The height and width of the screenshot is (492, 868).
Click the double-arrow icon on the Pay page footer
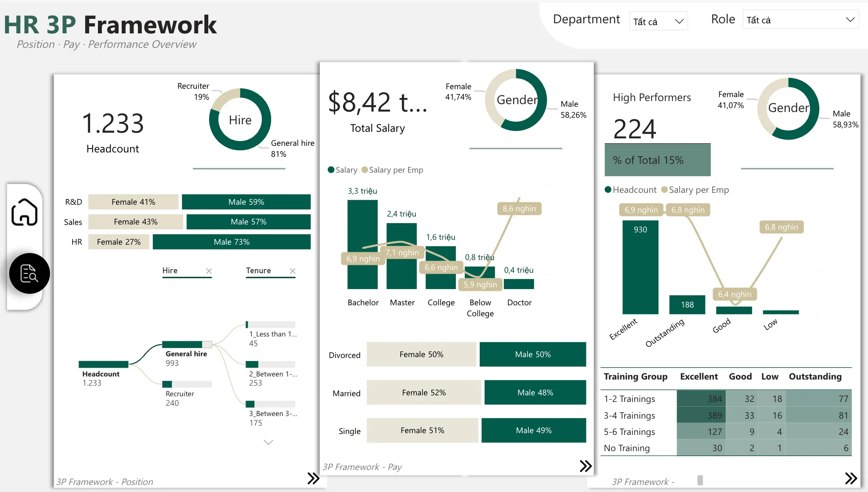[585, 466]
